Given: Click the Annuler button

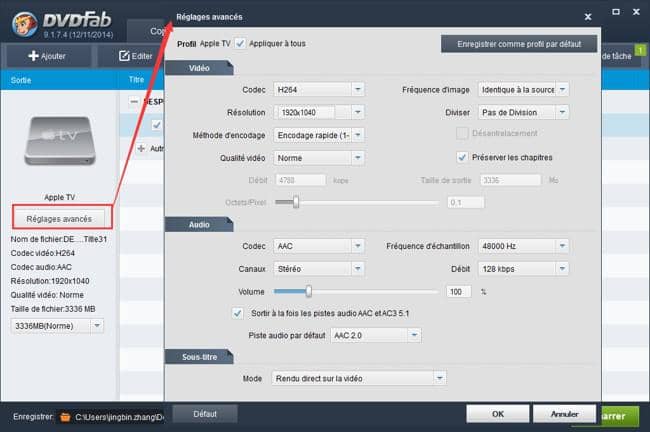Looking at the screenshot, I should pyautogui.click(x=564, y=414).
